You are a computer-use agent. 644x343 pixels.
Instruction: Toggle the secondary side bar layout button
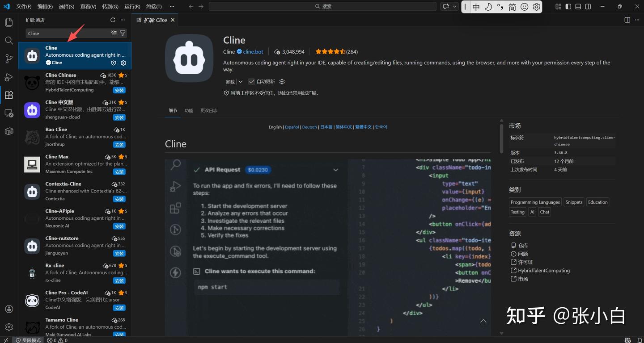[588, 7]
